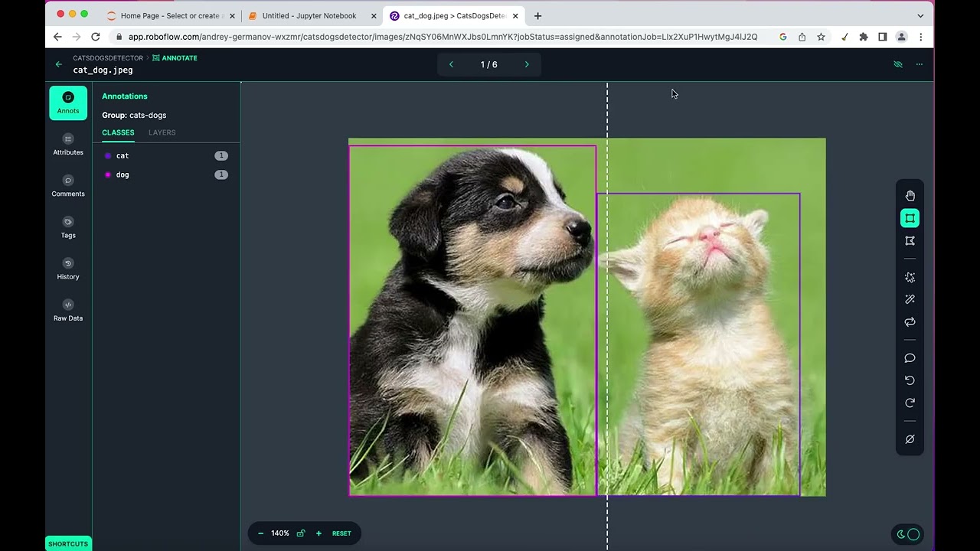Image resolution: width=980 pixels, height=551 pixels.
Task: Switch to the CLASSES tab
Action: tap(118, 132)
